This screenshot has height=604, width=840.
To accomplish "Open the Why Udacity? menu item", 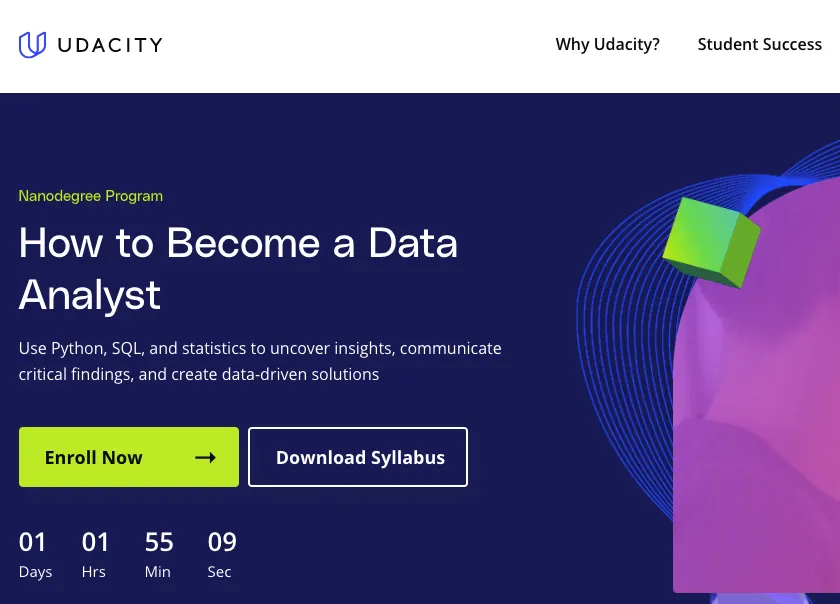I will click(608, 45).
